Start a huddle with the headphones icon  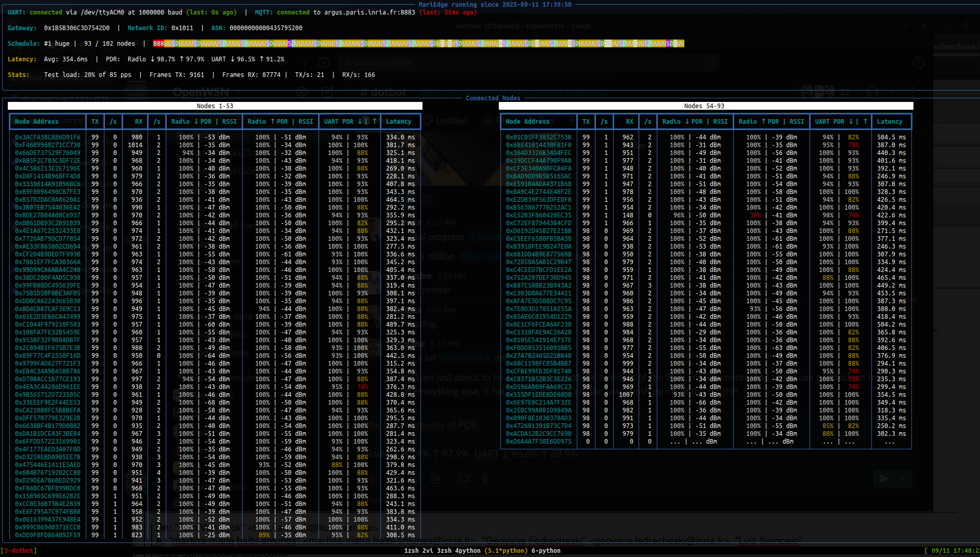872,92
